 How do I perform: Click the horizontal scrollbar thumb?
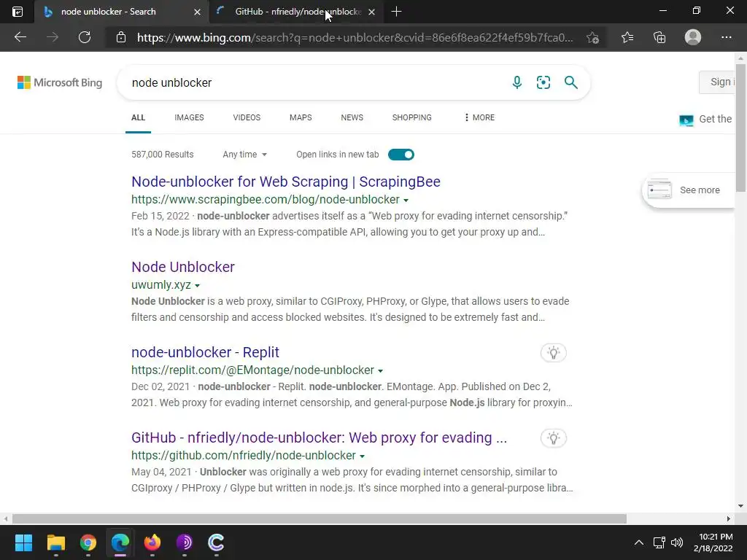tap(320, 518)
